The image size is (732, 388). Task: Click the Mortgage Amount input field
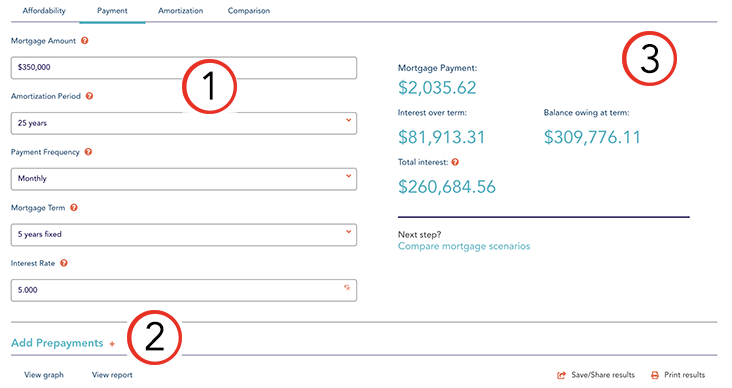pos(184,68)
